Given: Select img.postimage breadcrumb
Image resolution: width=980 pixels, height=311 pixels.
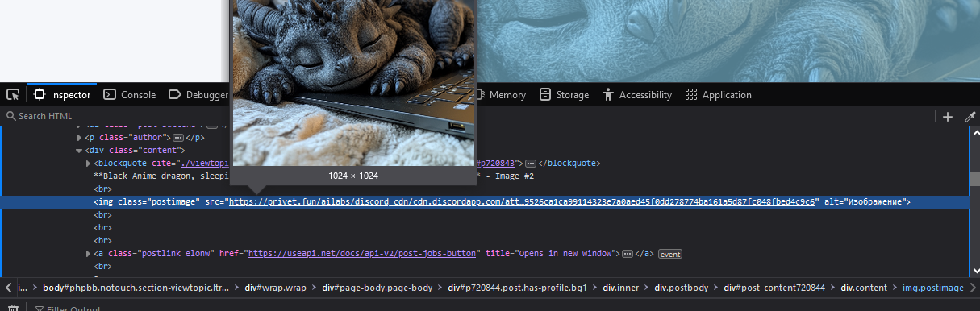Looking at the screenshot, I should 932,288.
